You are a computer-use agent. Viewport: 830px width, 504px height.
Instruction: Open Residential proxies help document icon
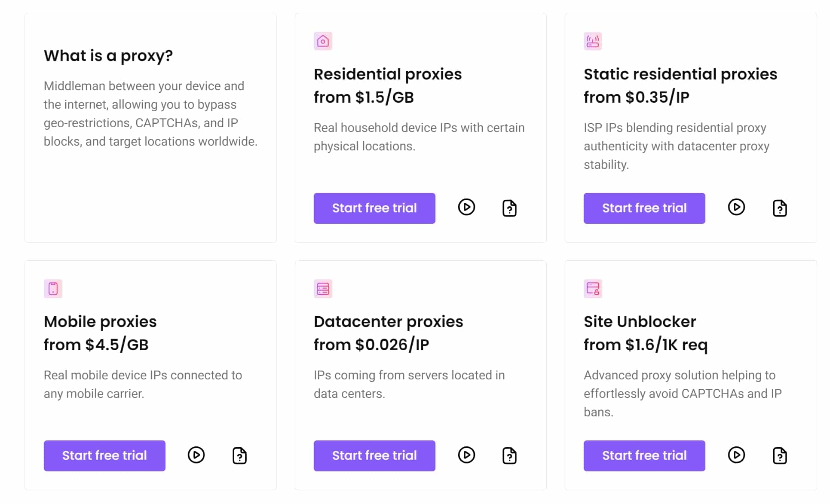(509, 208)
